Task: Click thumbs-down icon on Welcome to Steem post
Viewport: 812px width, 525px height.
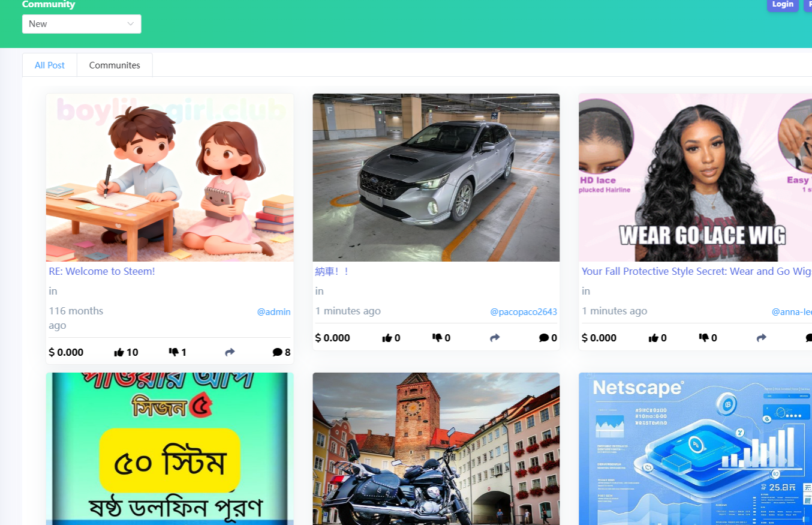Action: 174,352
